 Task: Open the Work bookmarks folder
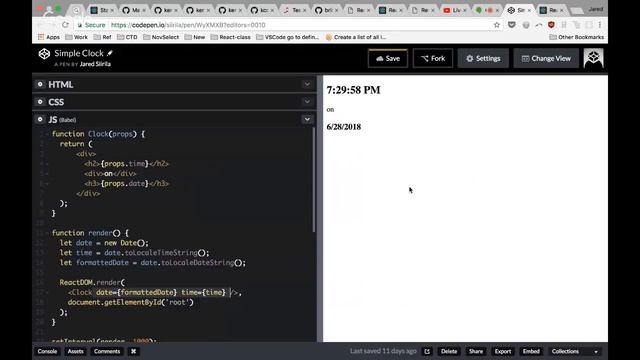(76, 37)
